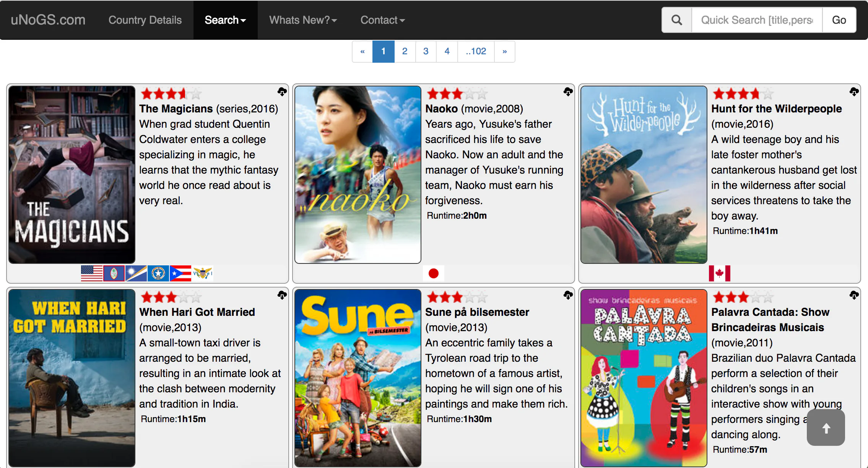Image resolution: width=868 pixels, height=468 pixels.
Task: Click the US Virgin Islands flag
Action: point(203,273)
